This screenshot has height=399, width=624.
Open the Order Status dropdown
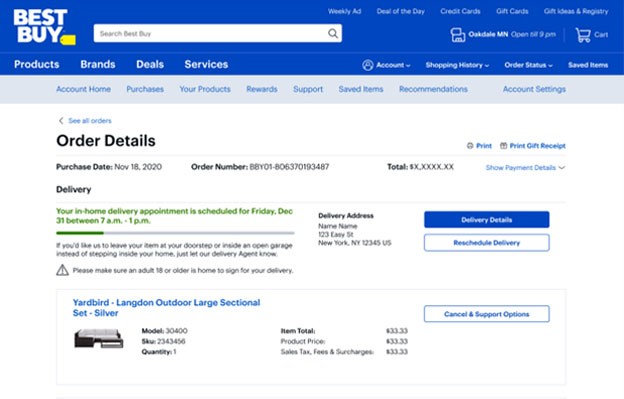528,65
